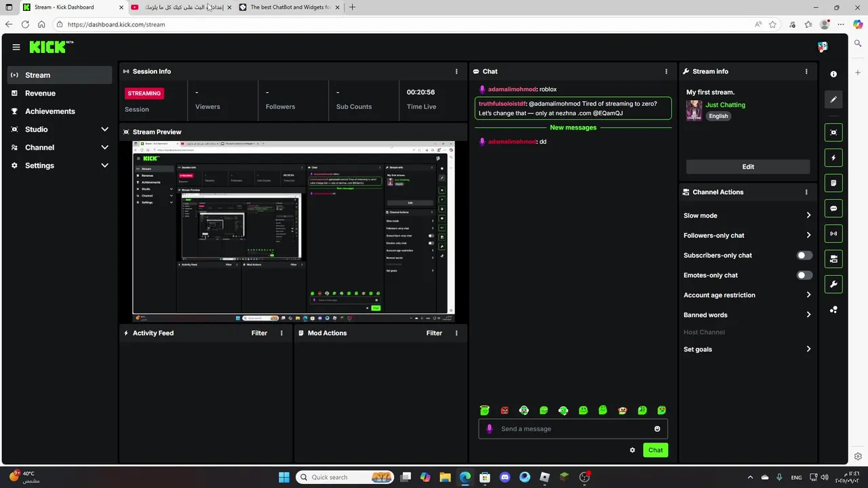Open a new browser tab
This screenshot has width=868, height=488.
click(352, 7)
